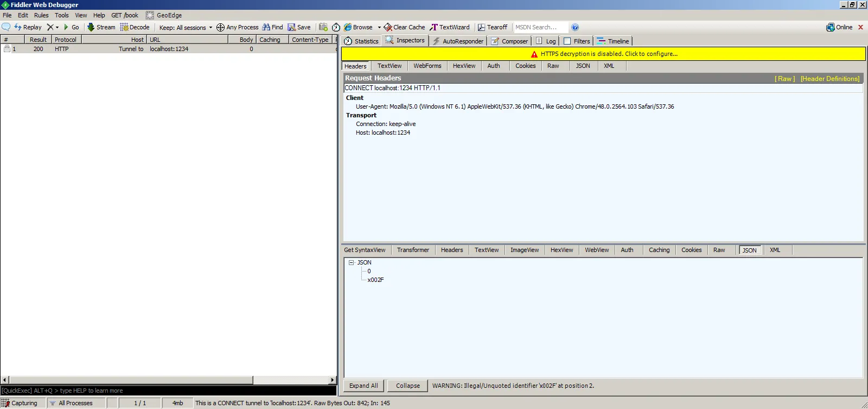The height and width of the screenshot is (409, 868).
Task: Open the Raw link in Request Headers
Action: click(x=785, y=79)
